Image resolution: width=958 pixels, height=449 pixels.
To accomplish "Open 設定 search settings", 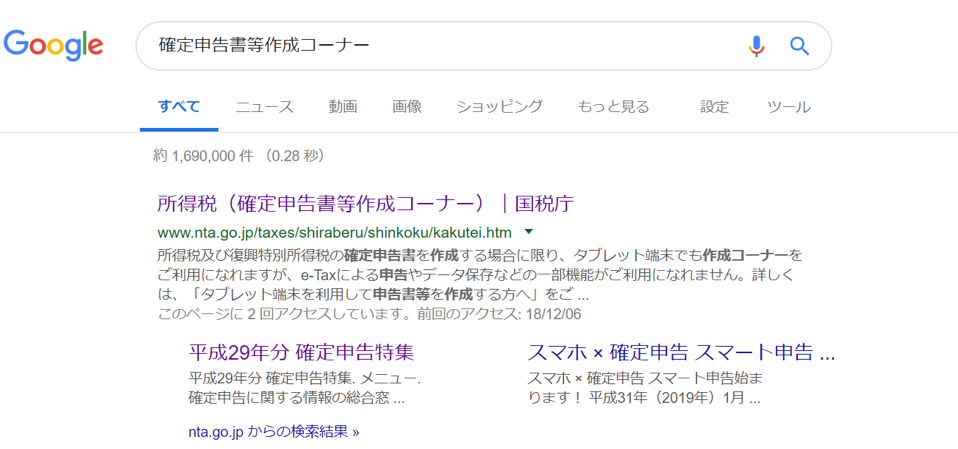I will click(x=715, y=107).
